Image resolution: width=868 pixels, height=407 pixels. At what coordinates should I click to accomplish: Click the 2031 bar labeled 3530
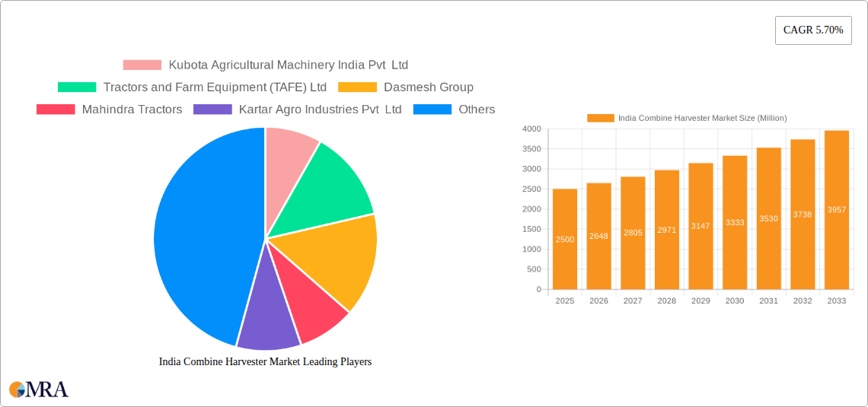769,218
